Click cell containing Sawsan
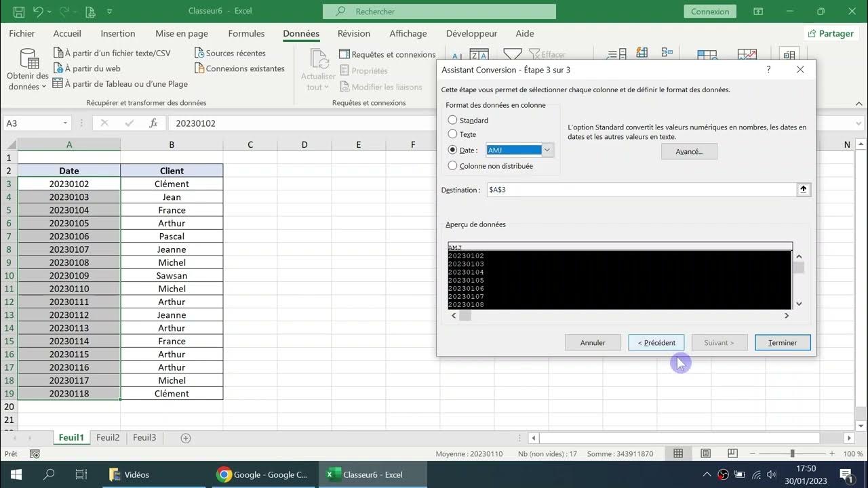This screenshot has height=488, width=868. point(172,276)
